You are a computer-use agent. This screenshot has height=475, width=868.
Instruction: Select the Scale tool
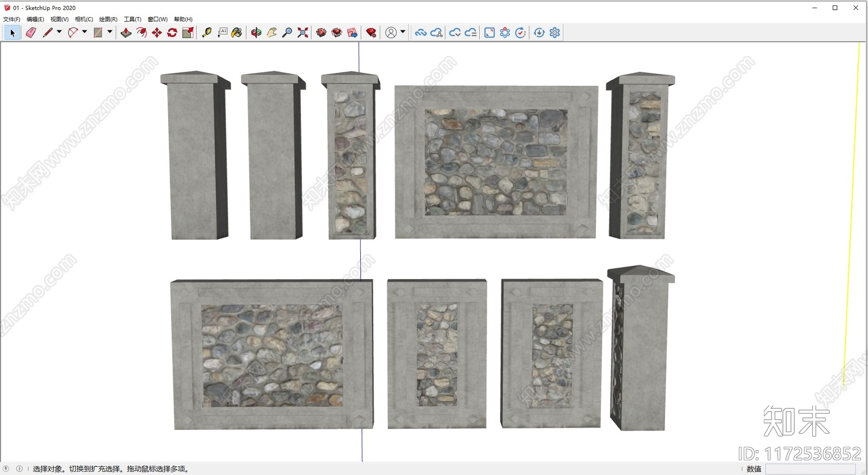(188, 33)
